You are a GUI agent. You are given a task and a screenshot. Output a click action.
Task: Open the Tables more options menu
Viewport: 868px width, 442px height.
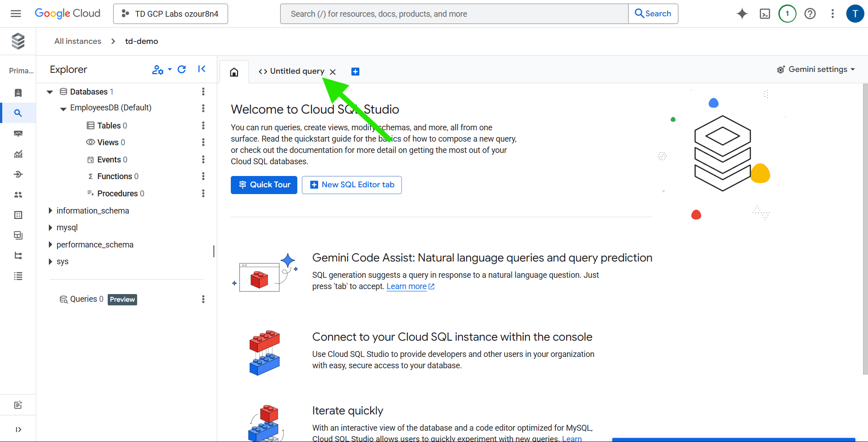coord(203,125)
